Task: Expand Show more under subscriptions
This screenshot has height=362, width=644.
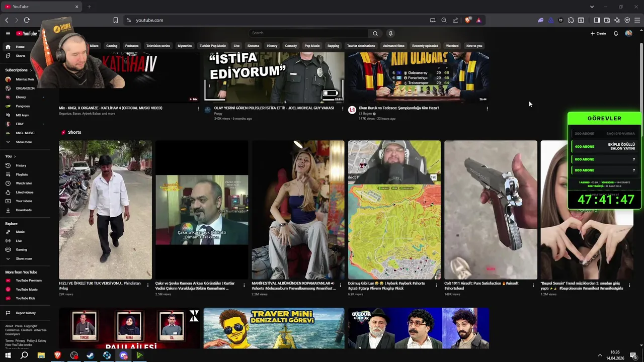Action: pos(24,142)
